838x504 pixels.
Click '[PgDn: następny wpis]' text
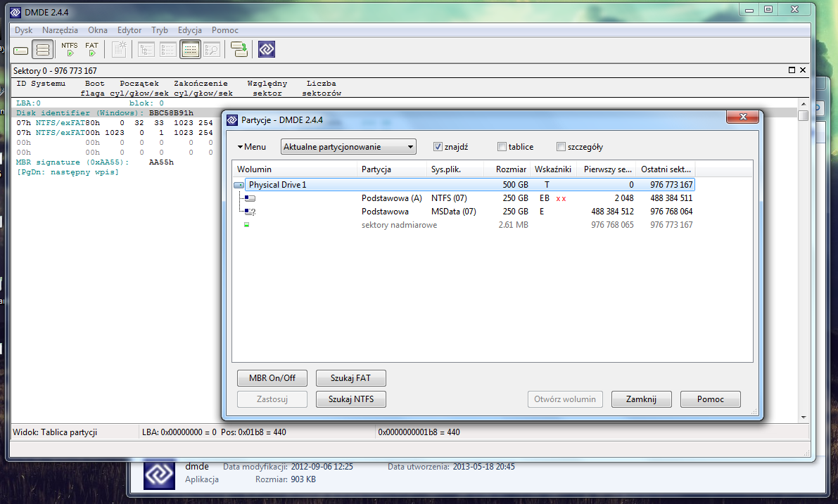coord(68,172)
